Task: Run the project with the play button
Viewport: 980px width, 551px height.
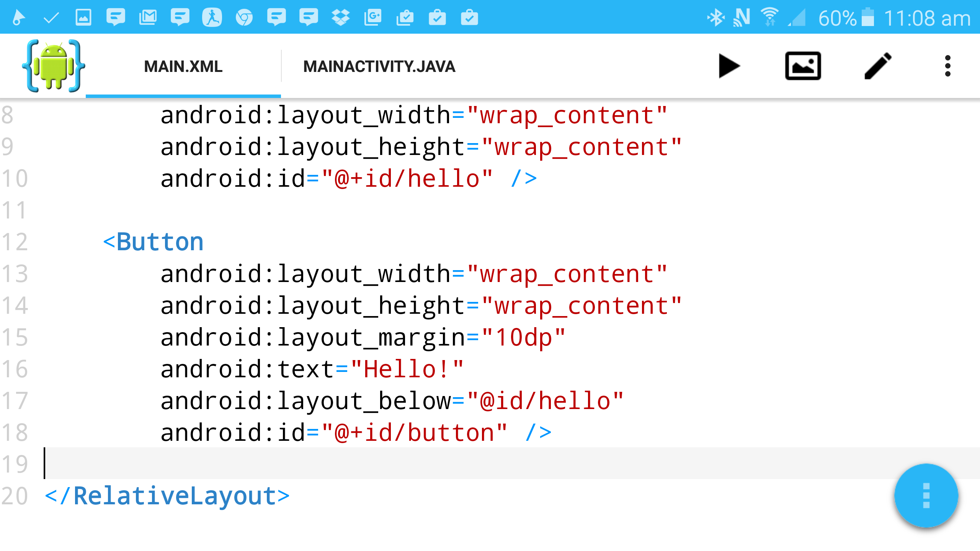Action: 729,66
